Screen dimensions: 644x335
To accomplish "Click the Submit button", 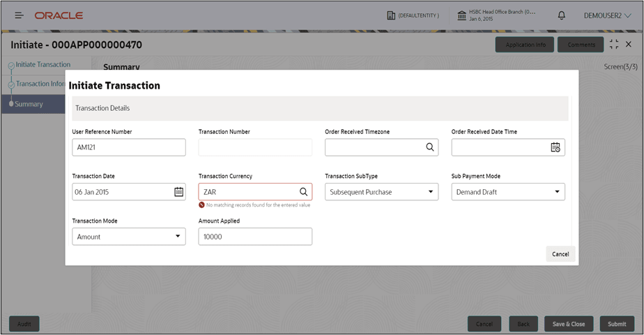I will tap(617, 324).
